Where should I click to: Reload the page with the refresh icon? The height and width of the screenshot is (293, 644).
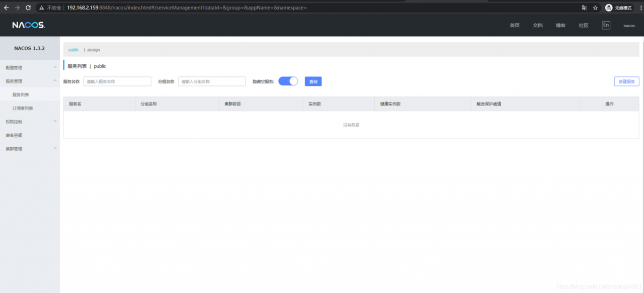tap(28, 8)
